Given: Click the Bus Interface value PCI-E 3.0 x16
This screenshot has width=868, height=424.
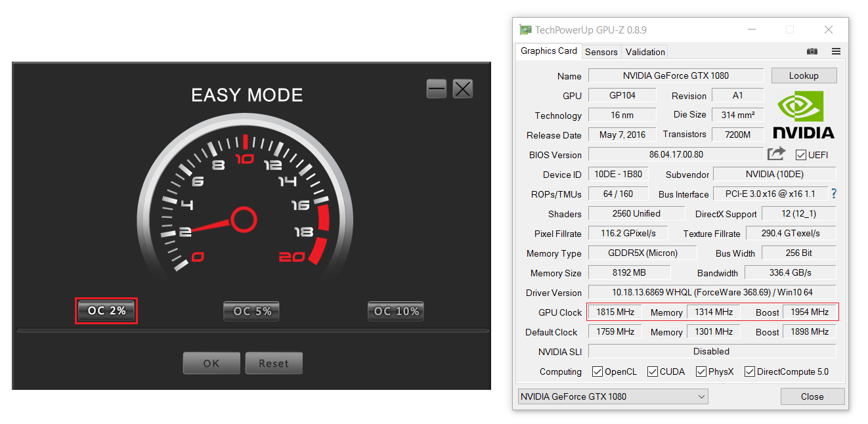Looking at the screenshot, I should pos(770,194).
